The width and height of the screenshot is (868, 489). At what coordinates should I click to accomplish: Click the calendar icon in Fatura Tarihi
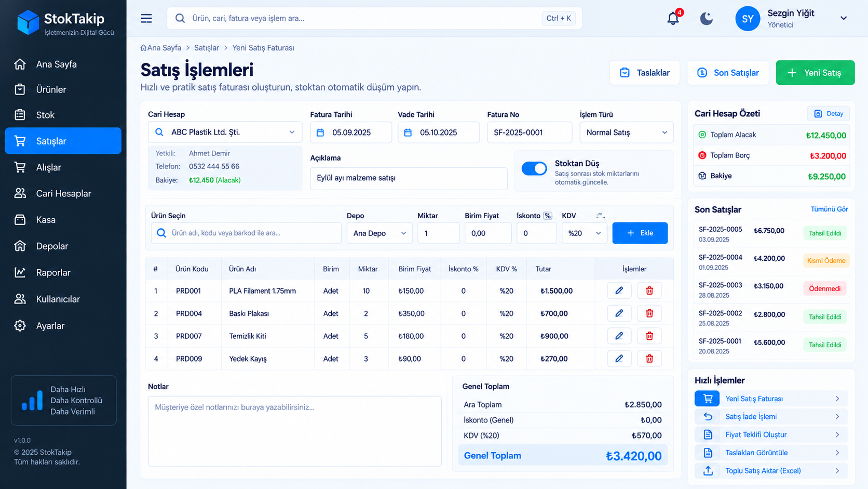click(x=320, y=133)
